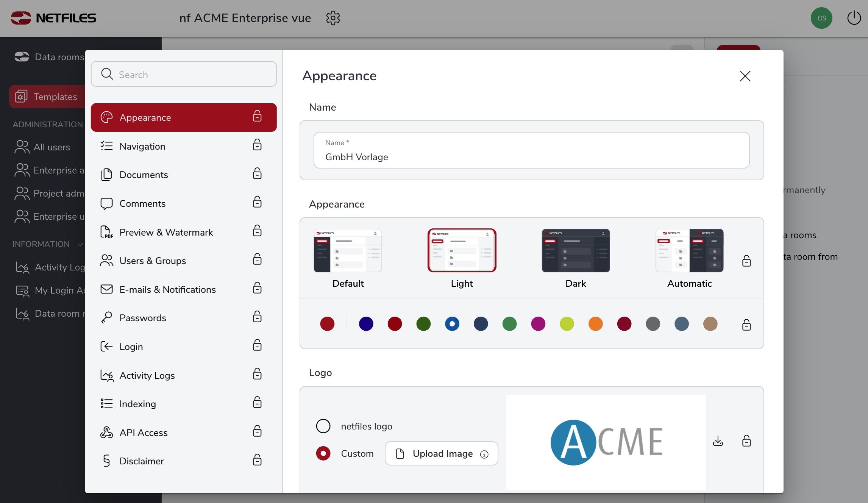Collapse the INFORMATION section chevron
868x503 pixels.
pos(80,244)
